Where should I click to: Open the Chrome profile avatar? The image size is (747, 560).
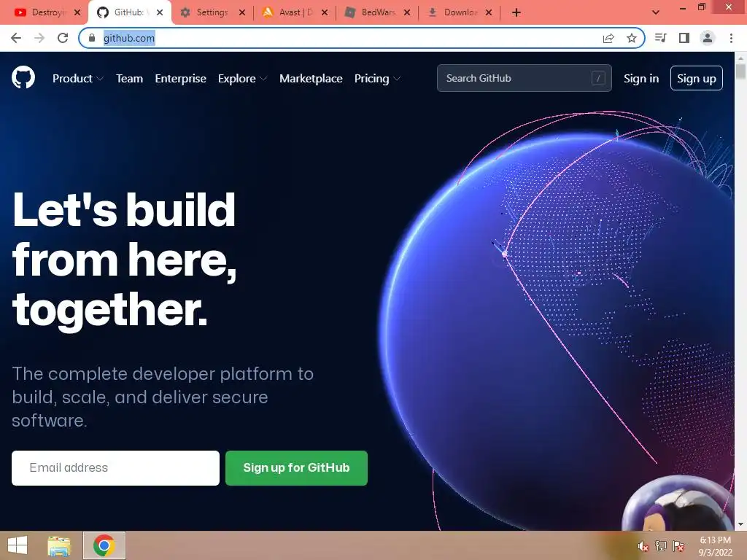pyautogui.click(x=708, y=38)
